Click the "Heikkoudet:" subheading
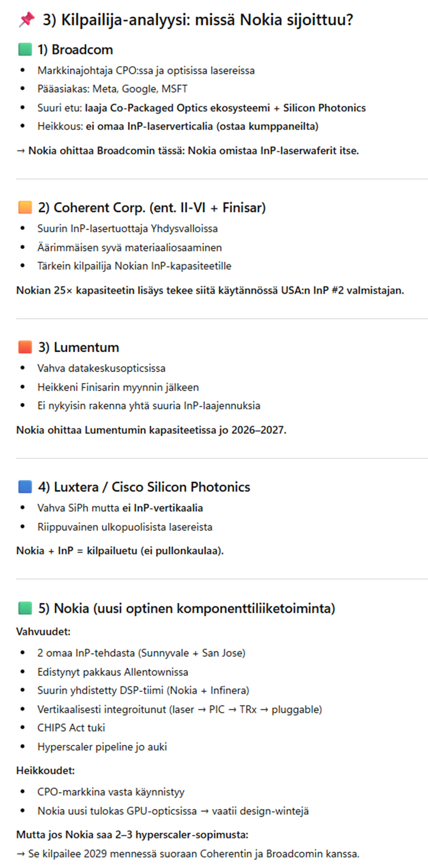 [x=45, y=770]
